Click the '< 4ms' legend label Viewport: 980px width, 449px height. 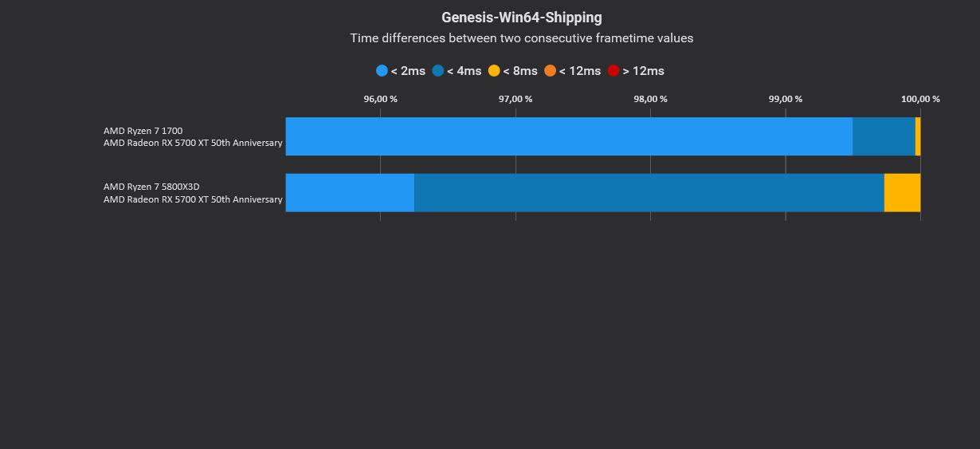[464, 71]
